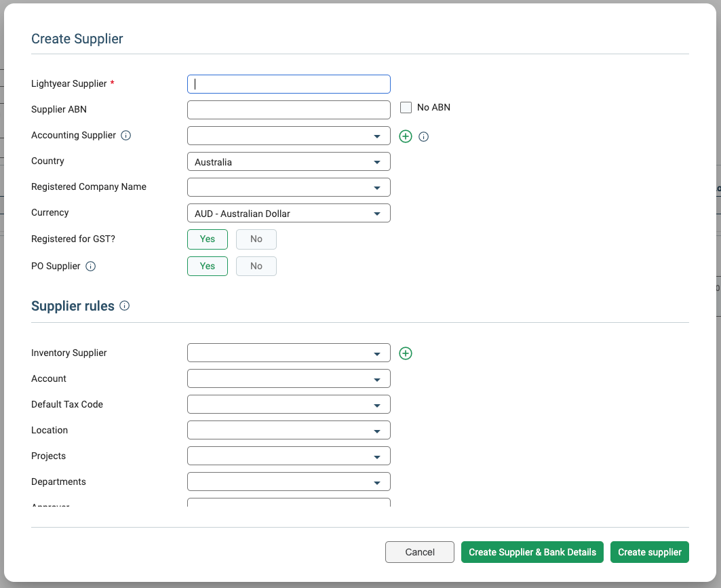The image size is (721, 588).
Task: Click the add Accounting Supplier plus icon
Action: pyautogui.click(x=405, y=136)
